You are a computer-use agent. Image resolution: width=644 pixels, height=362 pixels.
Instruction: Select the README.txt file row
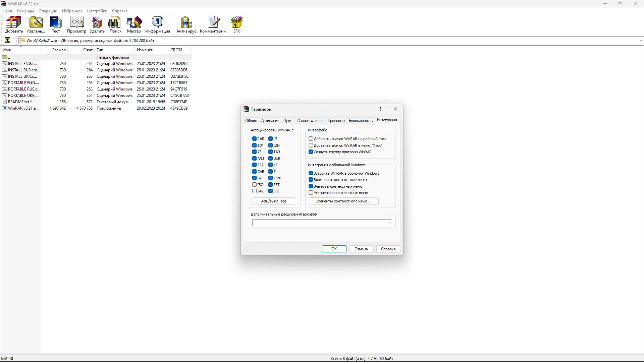[x=19, y=102]
